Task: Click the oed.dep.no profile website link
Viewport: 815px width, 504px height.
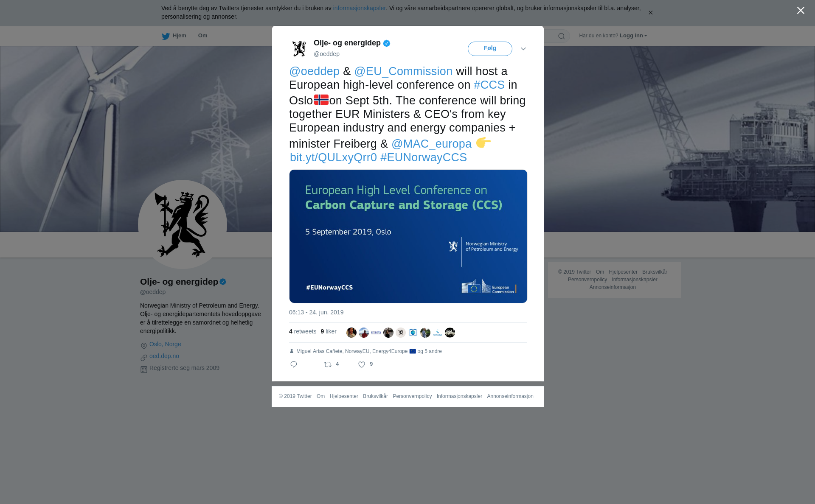Action: [164, 356]
